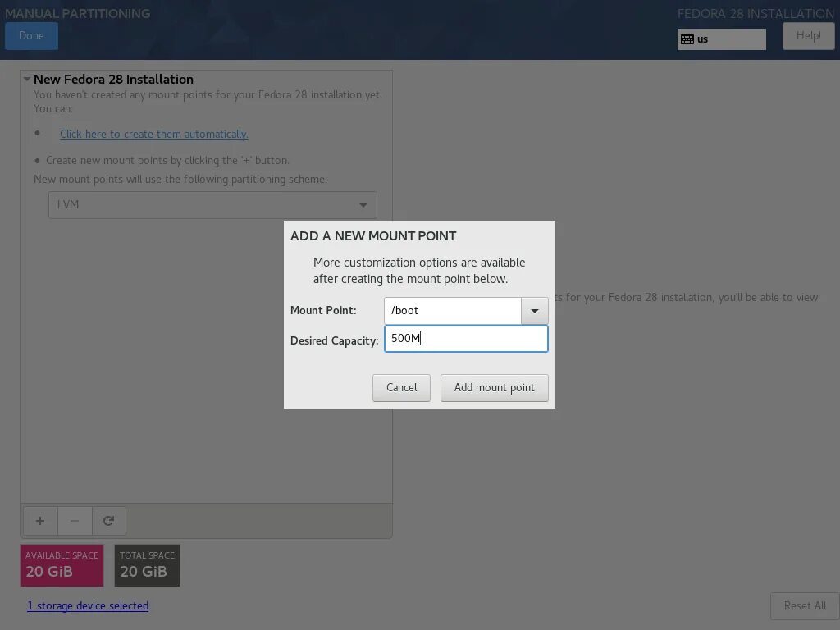Click the Done button
The height and width of the screenshot is (630, 840).
32,36
